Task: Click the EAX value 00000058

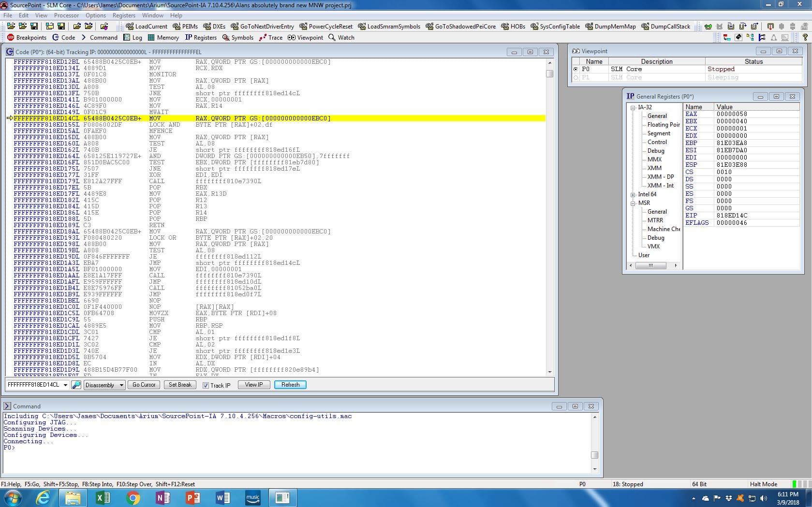Action: point(732,114)
